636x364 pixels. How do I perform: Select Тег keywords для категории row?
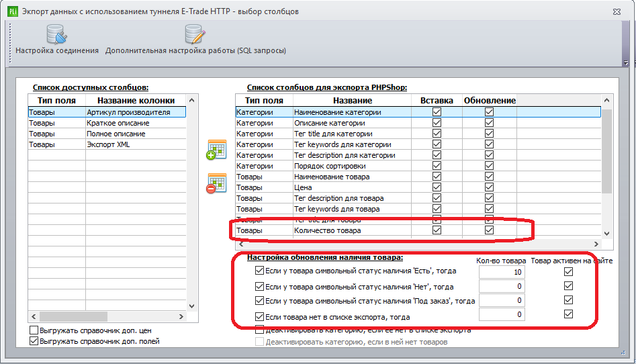(x=418, y=144)
